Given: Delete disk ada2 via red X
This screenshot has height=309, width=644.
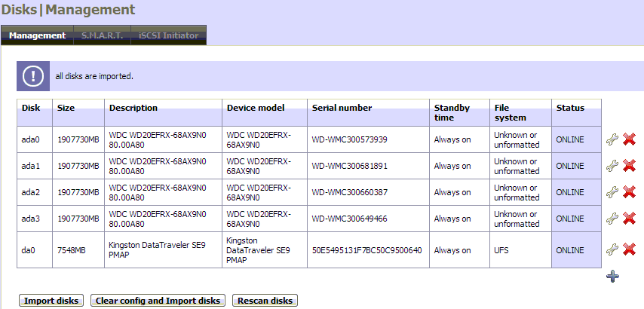Looking at the screenshot, I should [x=630, y=192].
